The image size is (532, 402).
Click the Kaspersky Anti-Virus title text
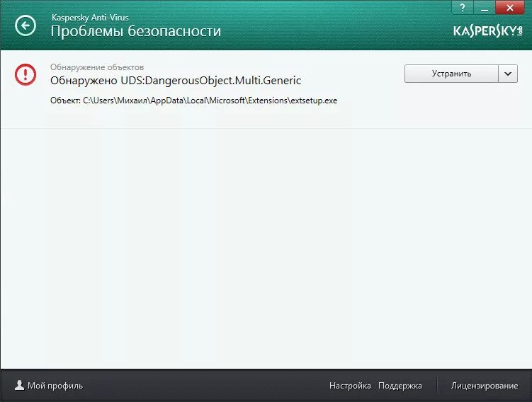[90, 17]
